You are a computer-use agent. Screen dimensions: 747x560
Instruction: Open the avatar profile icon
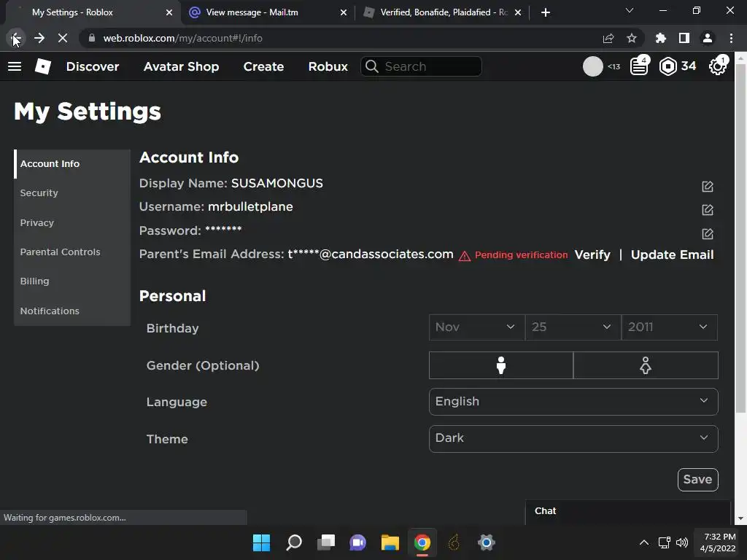(x=592, y=66)
